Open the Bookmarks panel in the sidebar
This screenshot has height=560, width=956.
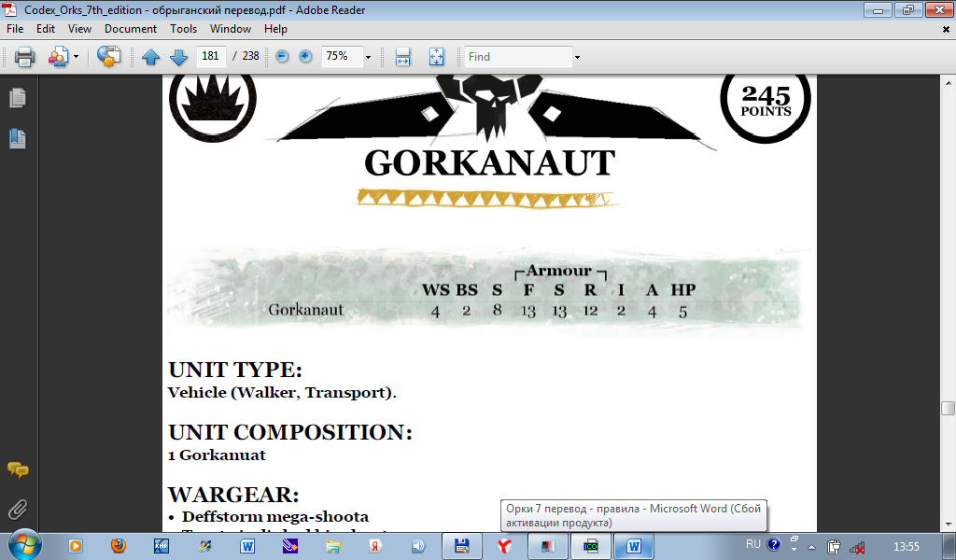tap(18, 138)
